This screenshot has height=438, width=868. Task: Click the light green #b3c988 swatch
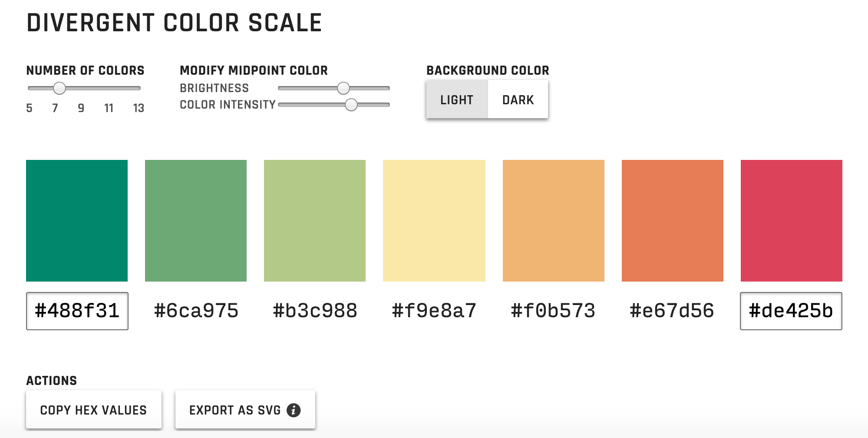click(315, 221)
